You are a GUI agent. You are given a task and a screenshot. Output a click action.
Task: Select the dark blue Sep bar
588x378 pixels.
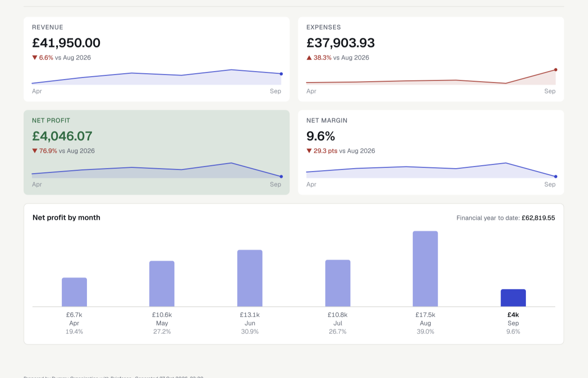tap(513, 298)
